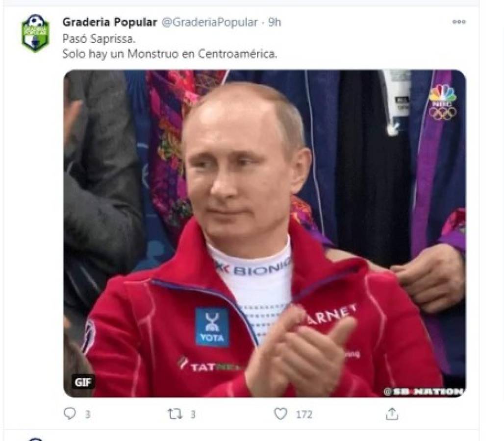Click the GIF badge on the image
The height and width of the screenshot is (441, 504).
(83, 382)
